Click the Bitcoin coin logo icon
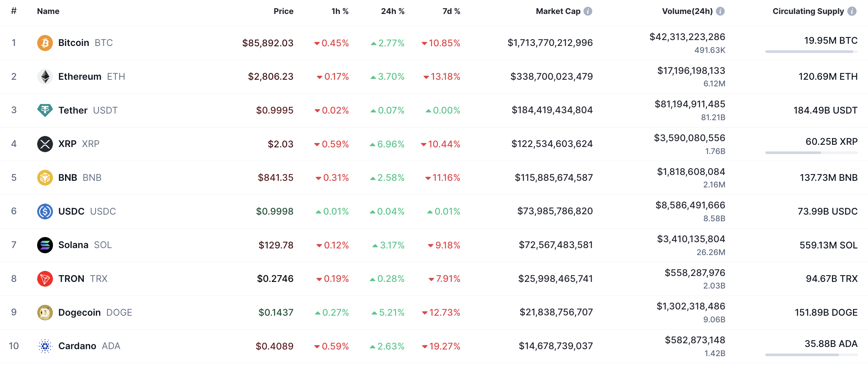 (x=45, y=43)
